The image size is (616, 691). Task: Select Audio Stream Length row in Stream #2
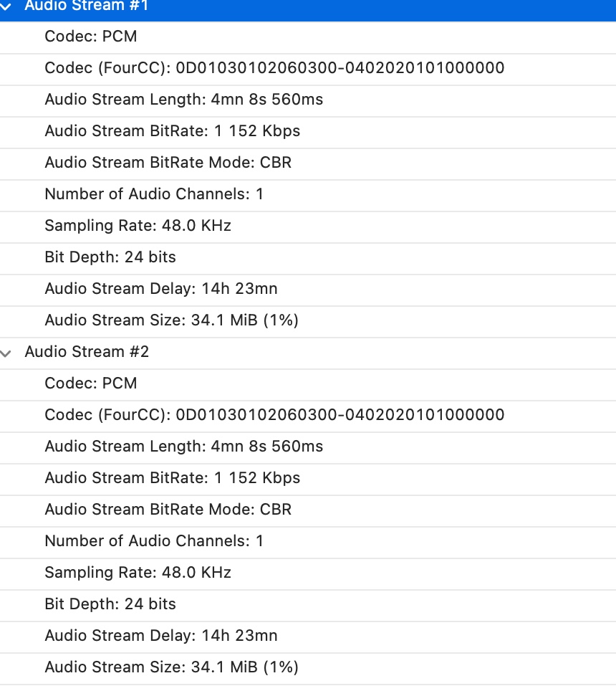[x=184, y=447]
